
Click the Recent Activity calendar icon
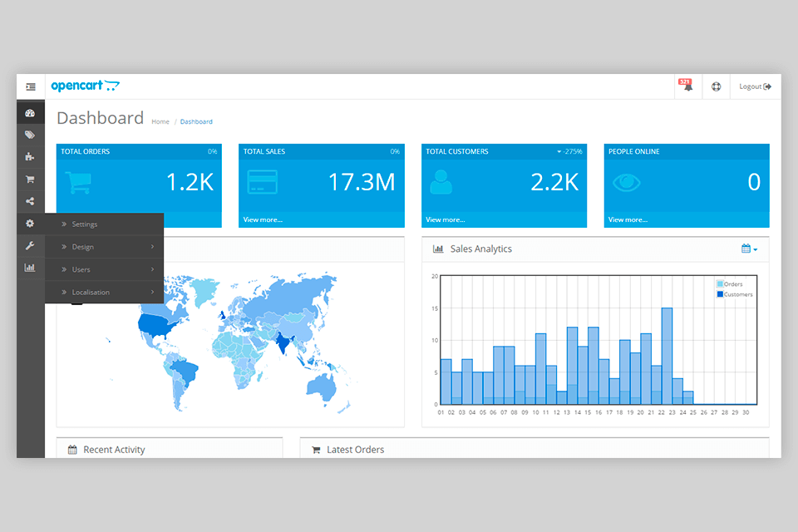point(72,450)
